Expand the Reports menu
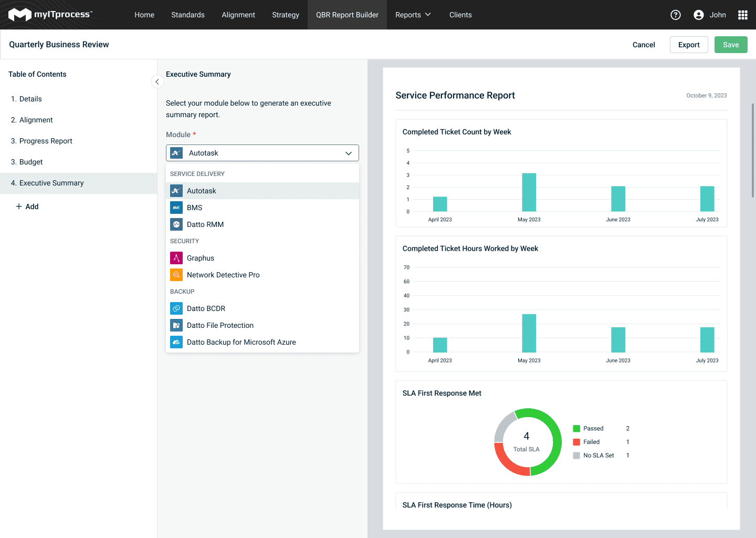The width and height of the screenshot is (756, 538). 413,15
